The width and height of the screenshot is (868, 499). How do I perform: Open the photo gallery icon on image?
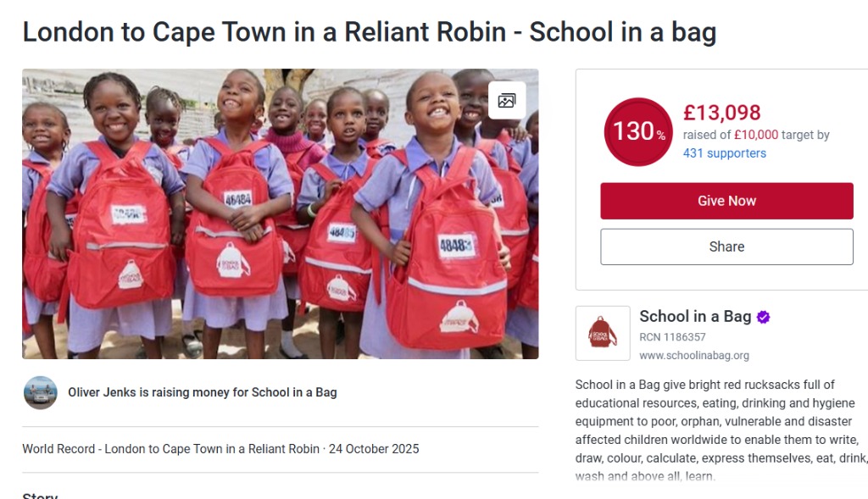point(507,100)
